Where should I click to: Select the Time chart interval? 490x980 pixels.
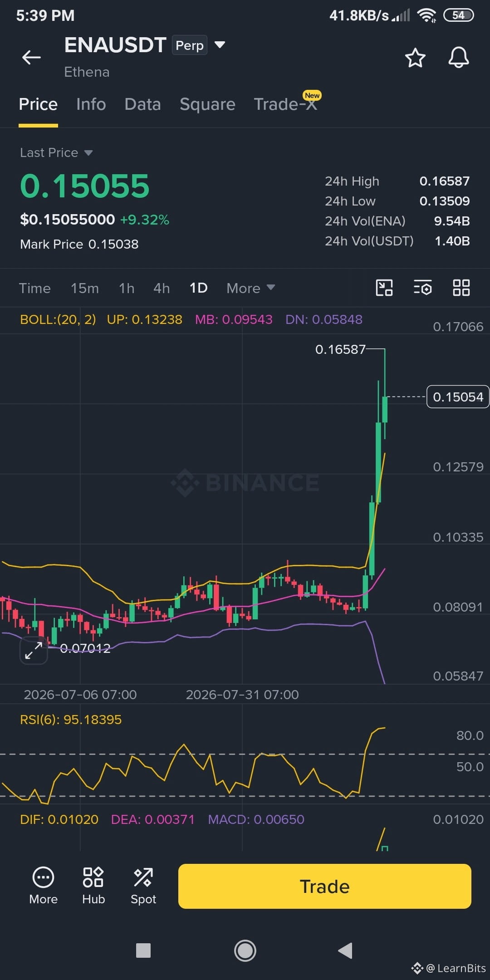click(x=35, y=288)
